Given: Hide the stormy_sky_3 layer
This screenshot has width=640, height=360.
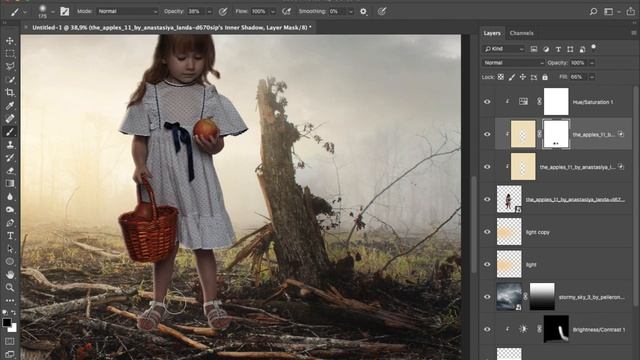Looking at the screenshot, I should 487,297.
